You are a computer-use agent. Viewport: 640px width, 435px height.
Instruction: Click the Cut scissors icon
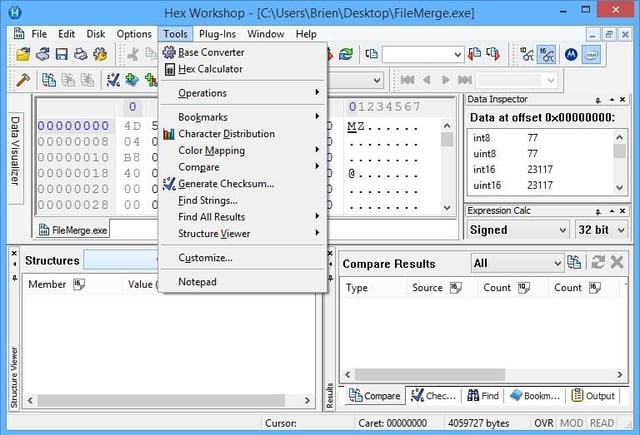(x=132, y=54)
